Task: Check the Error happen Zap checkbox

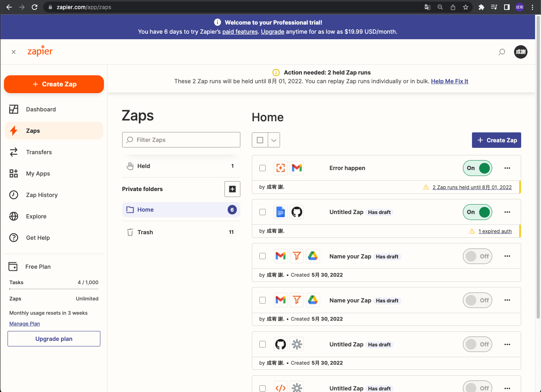Action: (x=263, y=168)
